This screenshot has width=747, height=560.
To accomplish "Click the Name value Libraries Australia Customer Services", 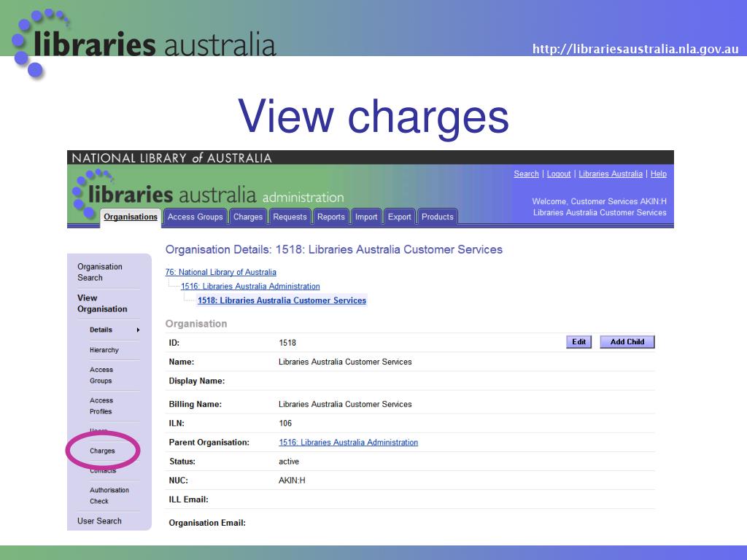I will point(345,362).
